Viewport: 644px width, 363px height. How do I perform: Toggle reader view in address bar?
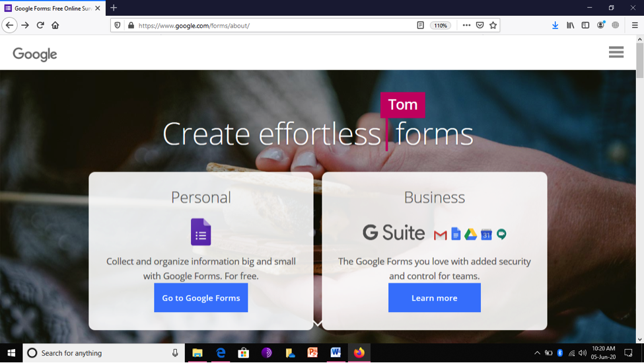pos(420,25)
